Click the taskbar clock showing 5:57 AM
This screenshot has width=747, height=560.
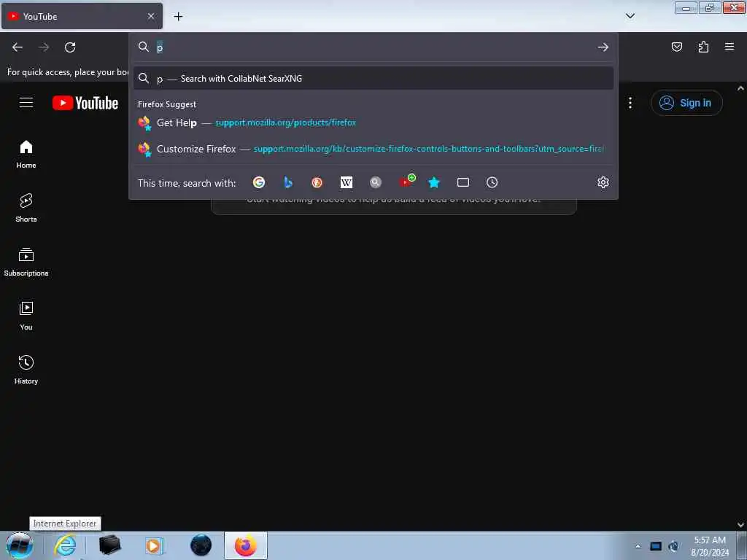click(x=710, y=545)
